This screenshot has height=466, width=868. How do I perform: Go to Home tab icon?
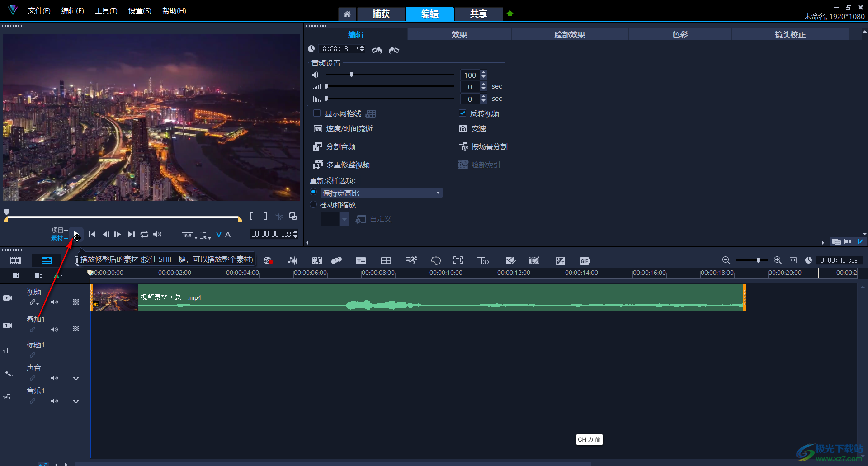coord(347,14)
